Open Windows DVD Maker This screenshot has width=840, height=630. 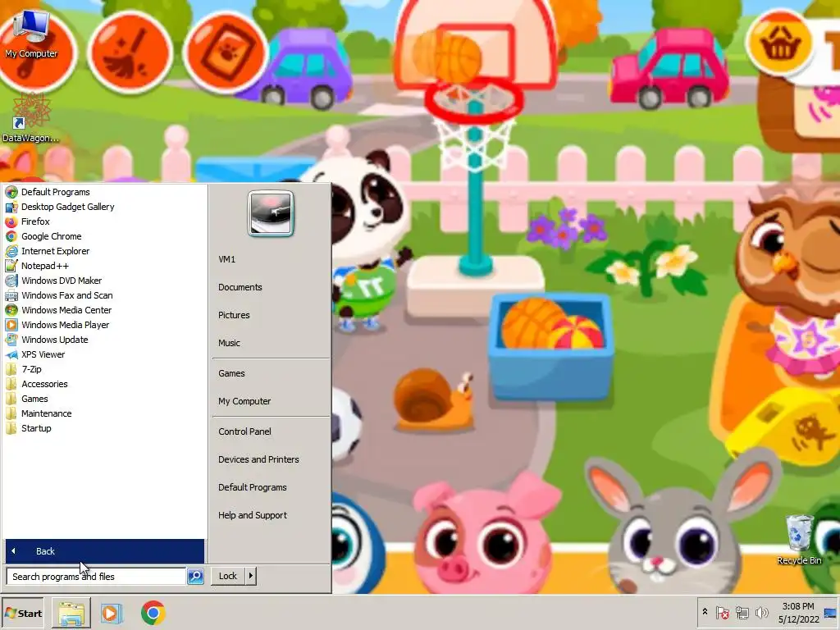tap(62, 281)
